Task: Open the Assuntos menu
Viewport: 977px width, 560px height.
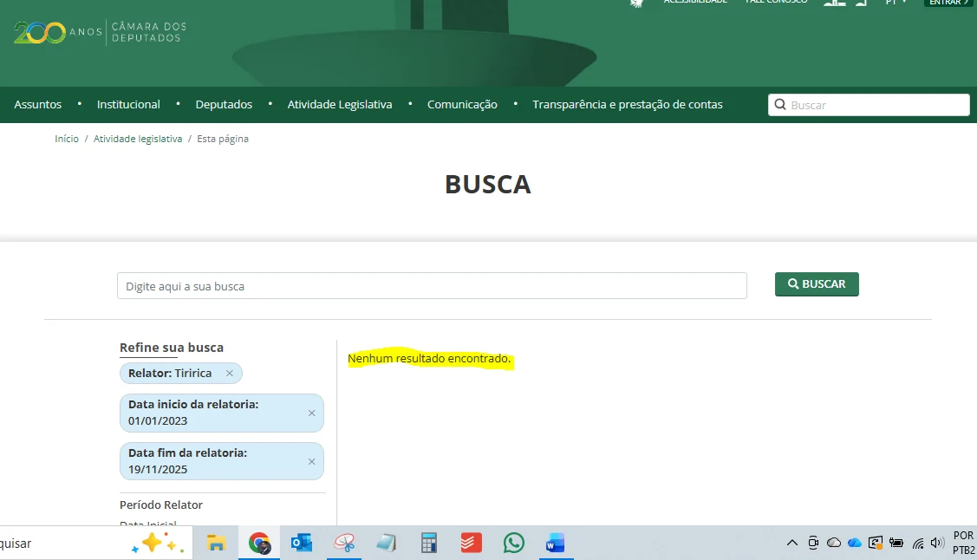Action: pos(38,105)
